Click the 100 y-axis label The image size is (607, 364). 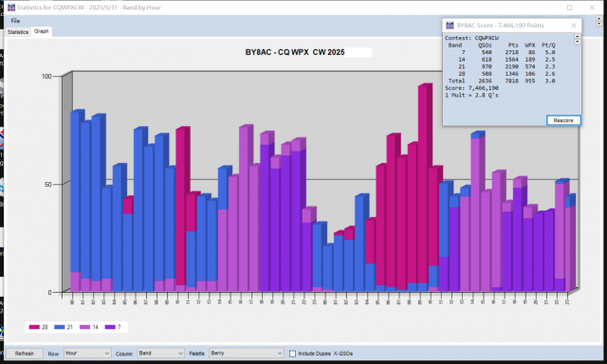coord(46,76)
